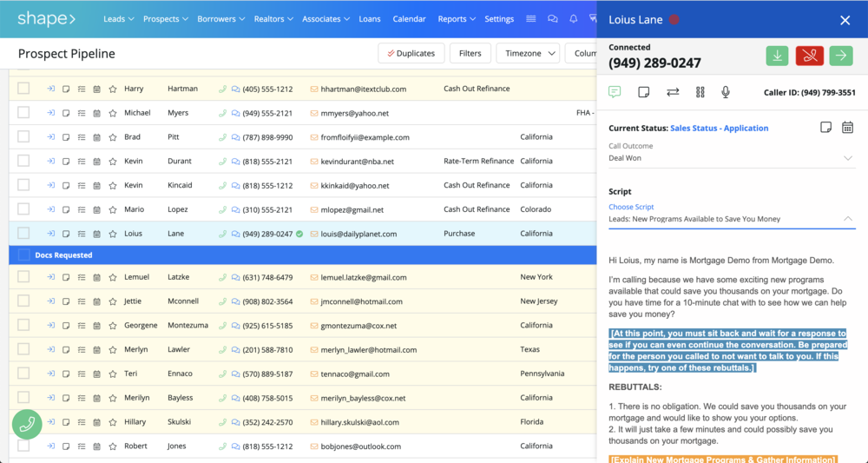Select the Michael Myers row checkbox
Screen dimensions: 868x463
point(23,113)
